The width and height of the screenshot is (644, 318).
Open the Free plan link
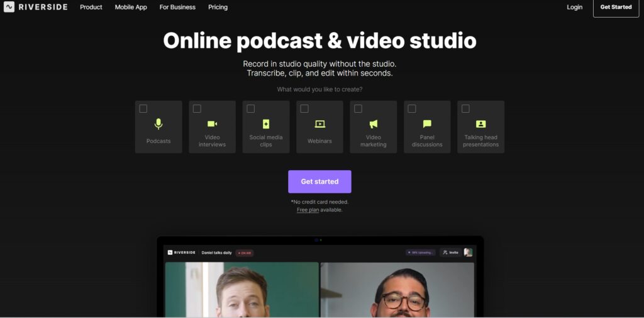308,210
